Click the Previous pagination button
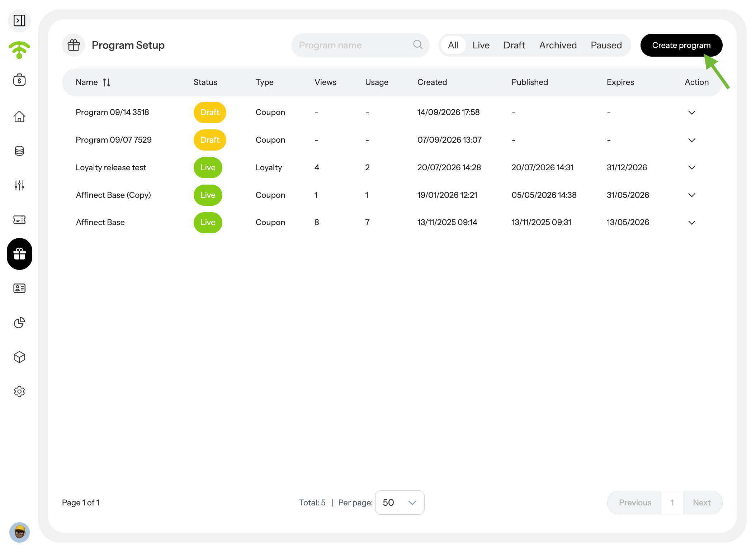This screenshot has height=552, width=756. 634,503
